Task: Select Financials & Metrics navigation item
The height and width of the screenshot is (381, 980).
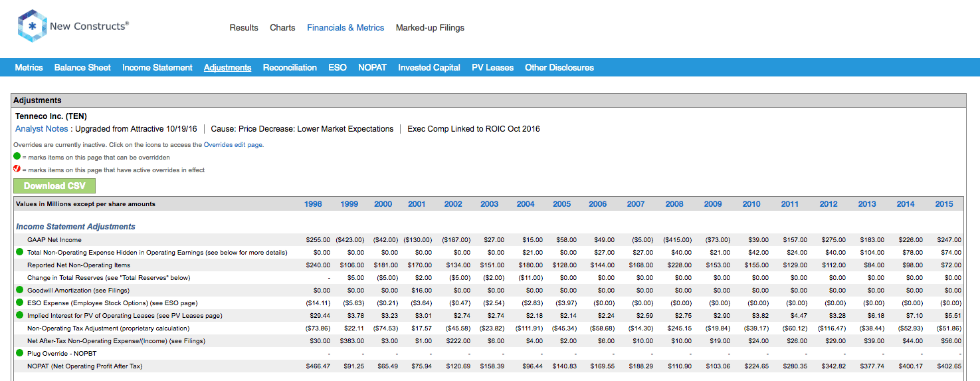Action: click(x=345, y=28)
